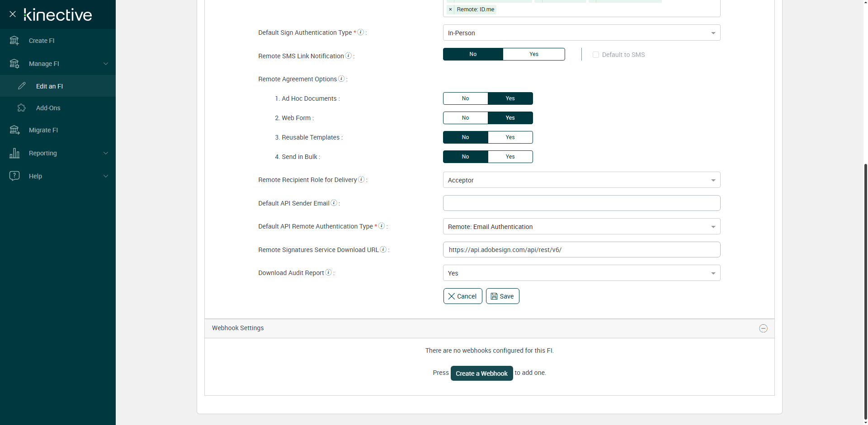Click the Webhook Settings header
This screenshot has width=868, height=425.
point(489,328)
